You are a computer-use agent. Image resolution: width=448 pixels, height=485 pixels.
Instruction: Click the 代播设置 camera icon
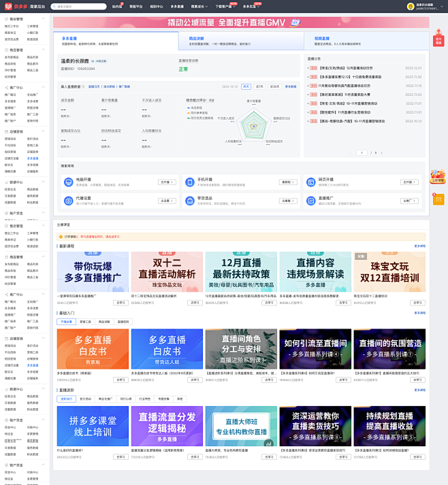[x=68, y=201]
